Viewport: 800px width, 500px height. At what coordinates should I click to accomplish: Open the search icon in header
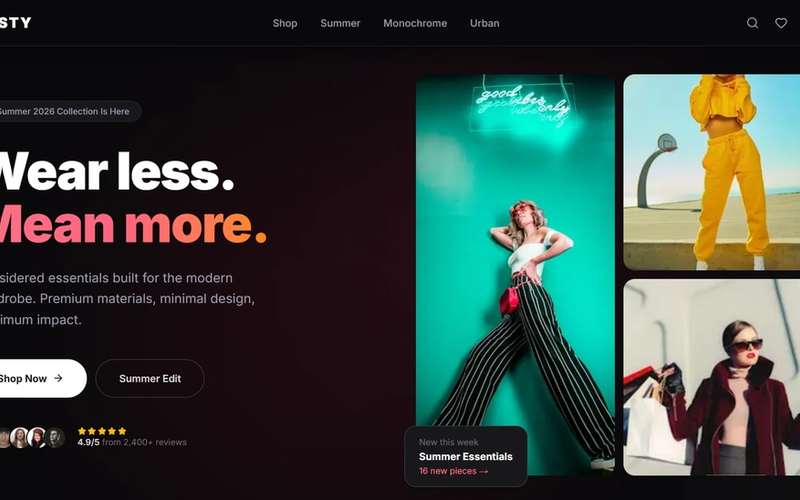(752, 23)
